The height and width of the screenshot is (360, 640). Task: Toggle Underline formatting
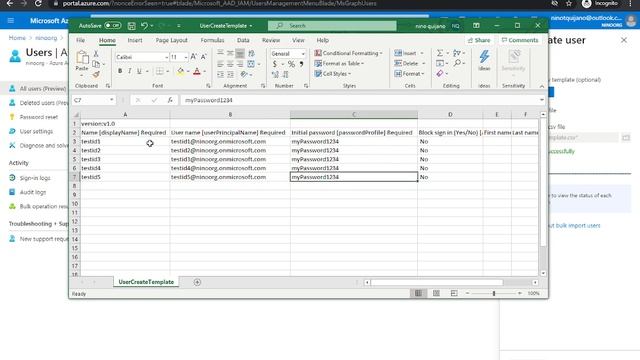click(x=139, y=71)
